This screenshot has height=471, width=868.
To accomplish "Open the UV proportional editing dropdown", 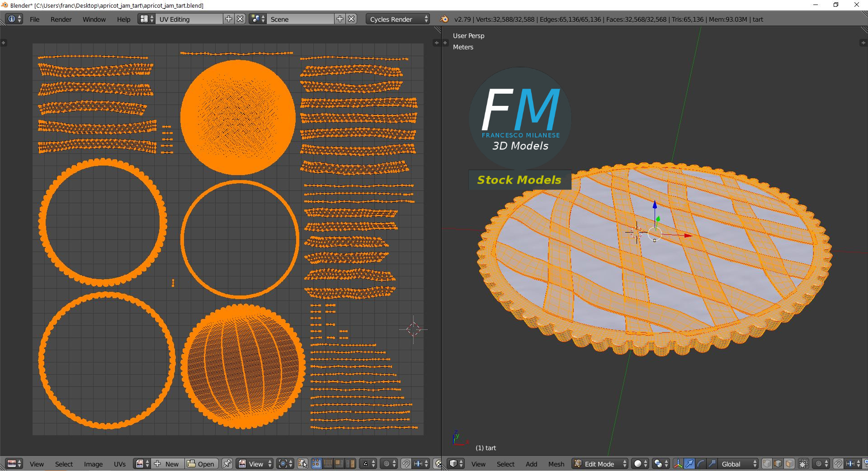I will tap(389, 464).
